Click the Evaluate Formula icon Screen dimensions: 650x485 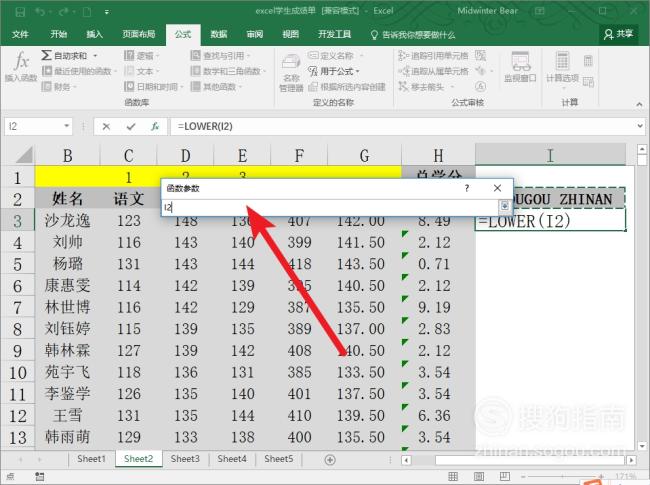coord(480,87)
